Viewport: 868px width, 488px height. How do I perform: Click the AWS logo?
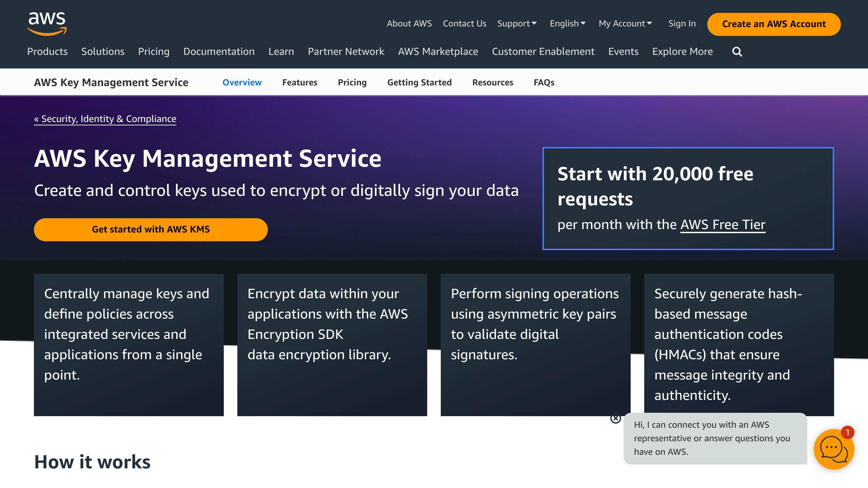coord(47,24)
